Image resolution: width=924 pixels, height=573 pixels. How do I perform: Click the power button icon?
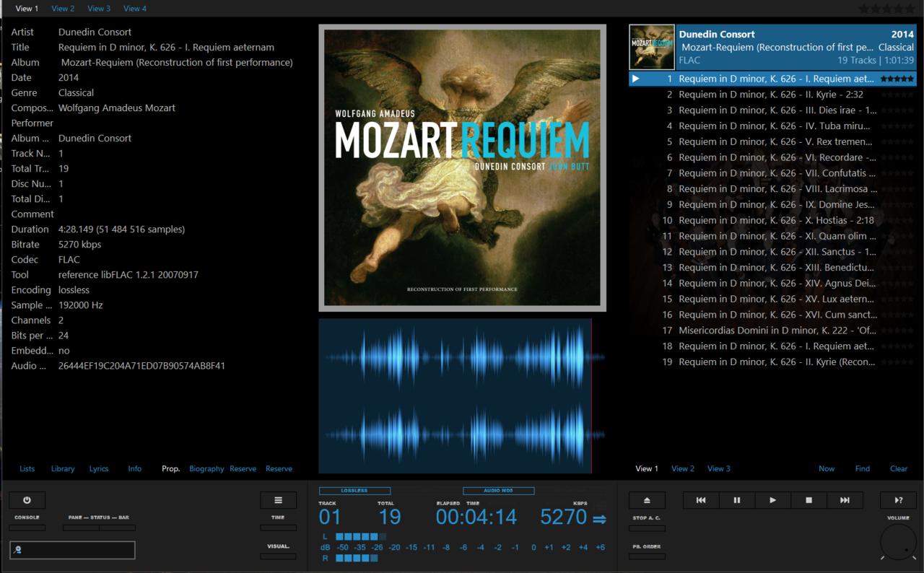27,500
